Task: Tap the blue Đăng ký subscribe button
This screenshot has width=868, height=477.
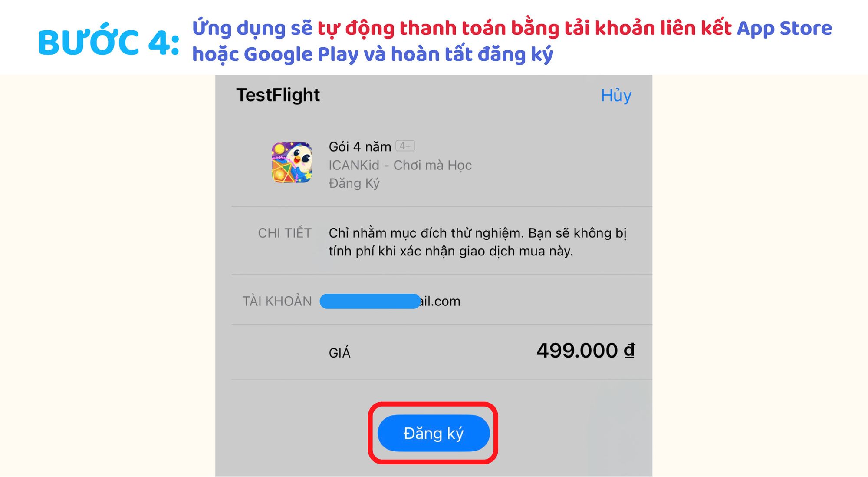Action: pos(434,433)
